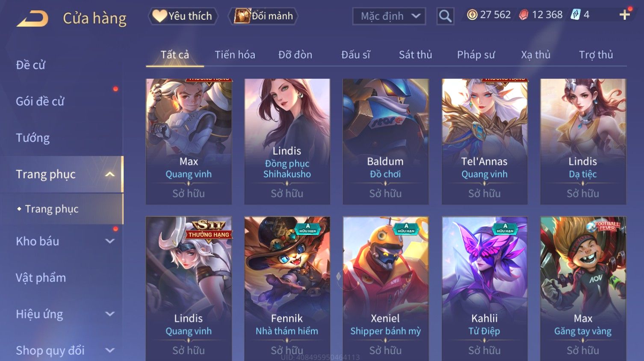Image resolution: width=644 pixels, height=361 pixels.
Task: Go to Tướng in sidebar
Action: [x=33, y=138]
